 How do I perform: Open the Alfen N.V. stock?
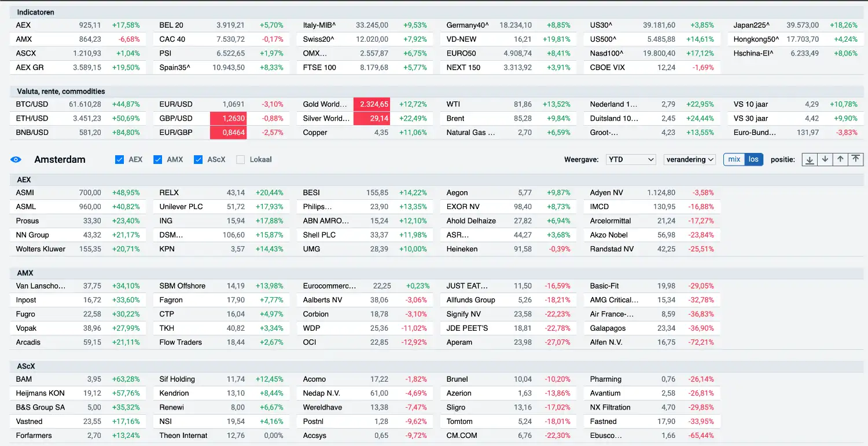point(606,342)
